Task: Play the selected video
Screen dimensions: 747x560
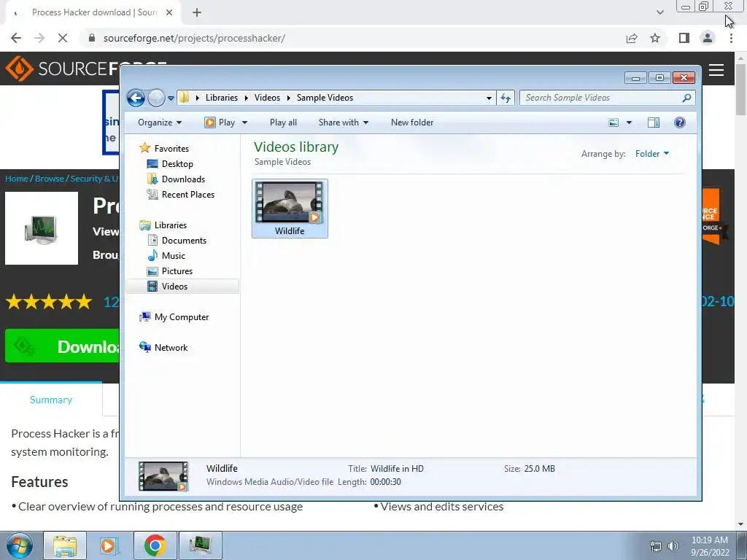Action: click(x=220, y=122)
